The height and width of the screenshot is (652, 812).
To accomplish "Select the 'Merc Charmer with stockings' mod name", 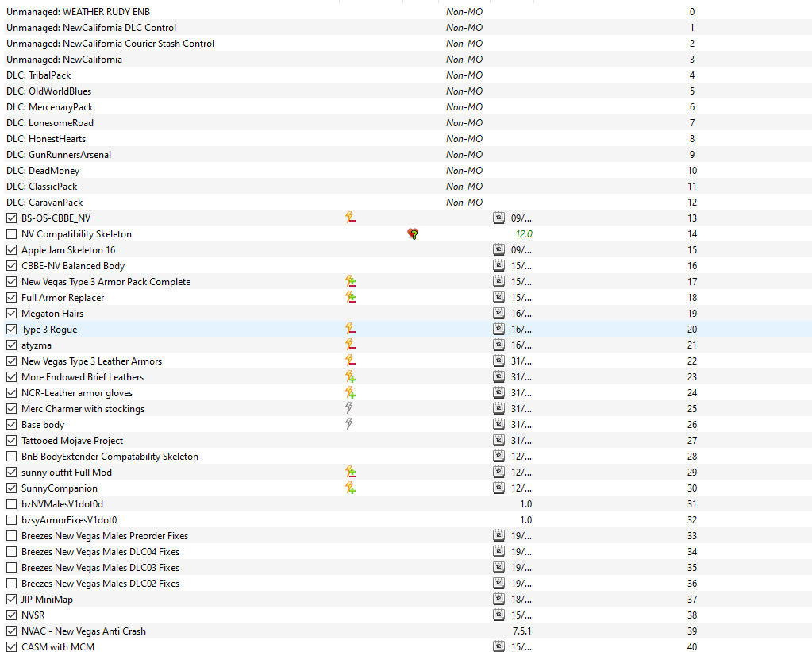I will 83,409.
